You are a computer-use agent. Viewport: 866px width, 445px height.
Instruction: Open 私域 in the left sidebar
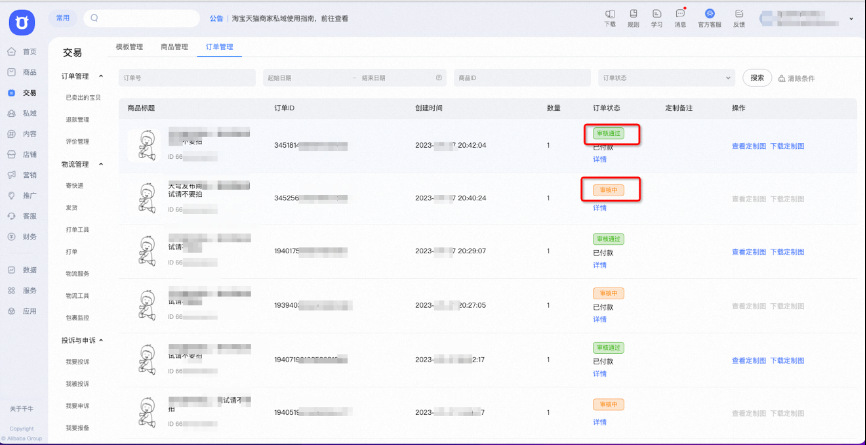pos(23,113)
